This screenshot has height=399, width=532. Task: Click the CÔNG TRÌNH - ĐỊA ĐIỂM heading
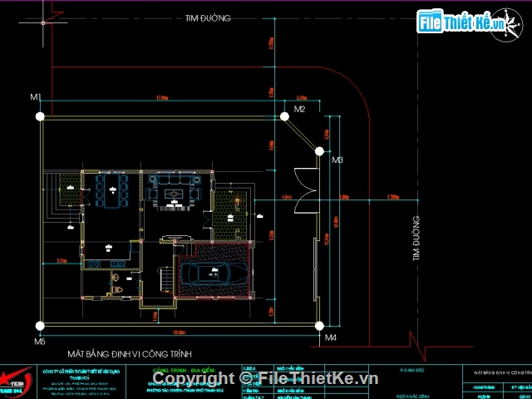pos(185,370)
